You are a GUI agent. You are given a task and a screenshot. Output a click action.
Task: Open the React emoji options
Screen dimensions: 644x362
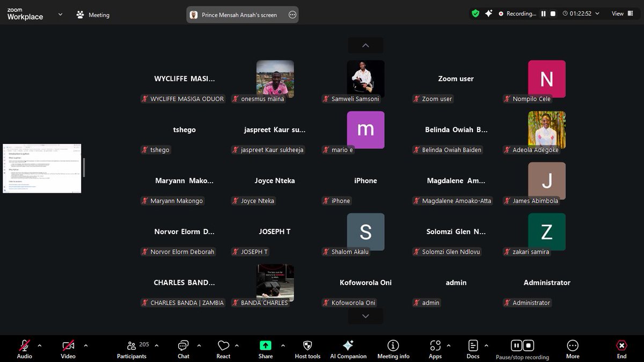223,349
